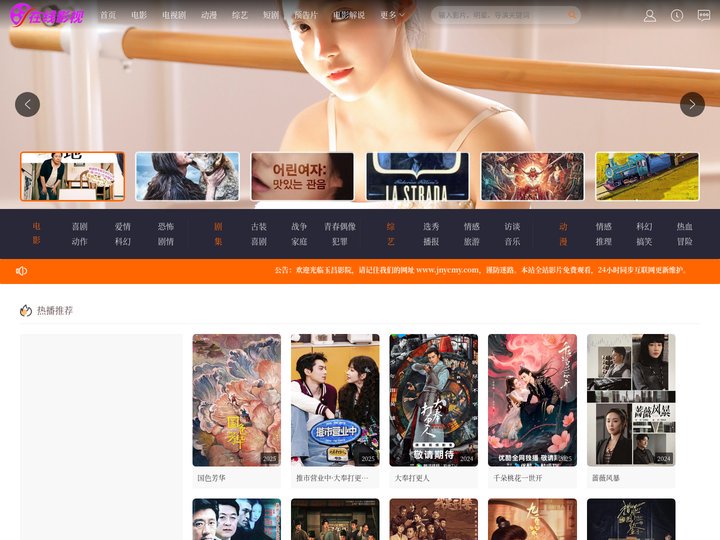The height and width of the screenshot is (540, 720).
Task: Open the 青春偶像 series genre link
Action: point(340,226)
